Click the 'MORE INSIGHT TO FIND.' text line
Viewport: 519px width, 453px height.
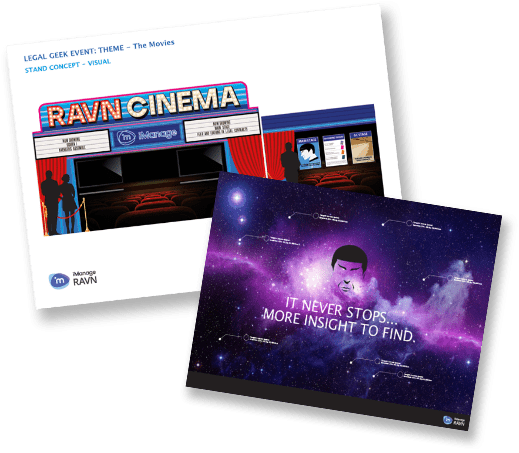(x=339, y=325)
